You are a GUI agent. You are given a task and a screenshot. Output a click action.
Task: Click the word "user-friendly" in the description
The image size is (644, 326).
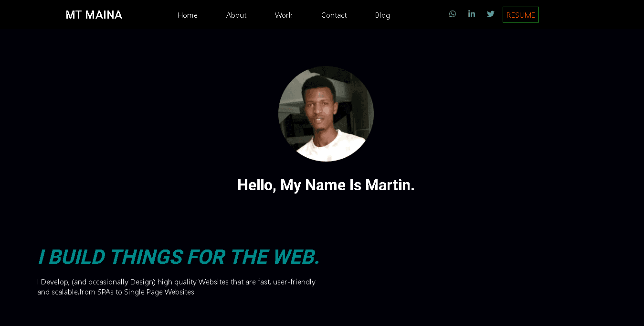(x=295, y=282)
